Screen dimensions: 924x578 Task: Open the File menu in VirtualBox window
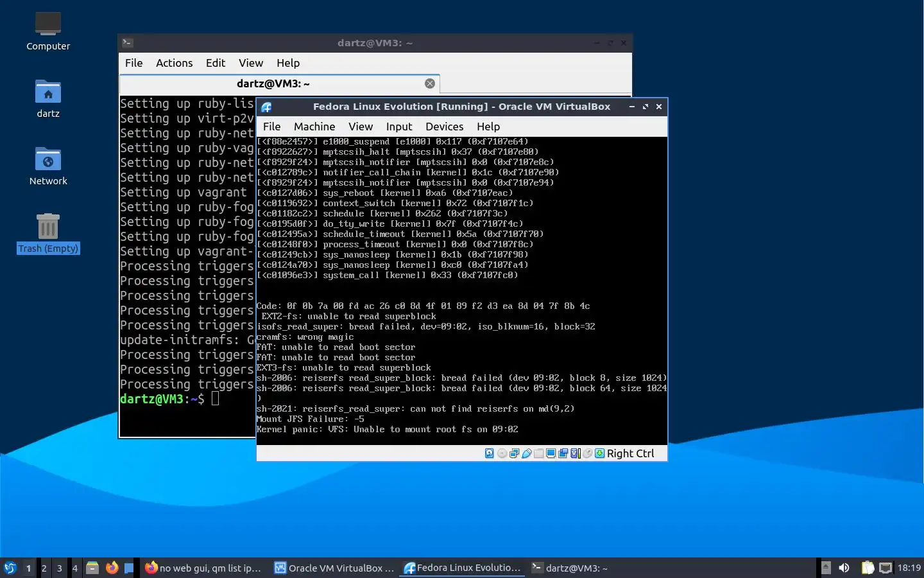[271, 127]
